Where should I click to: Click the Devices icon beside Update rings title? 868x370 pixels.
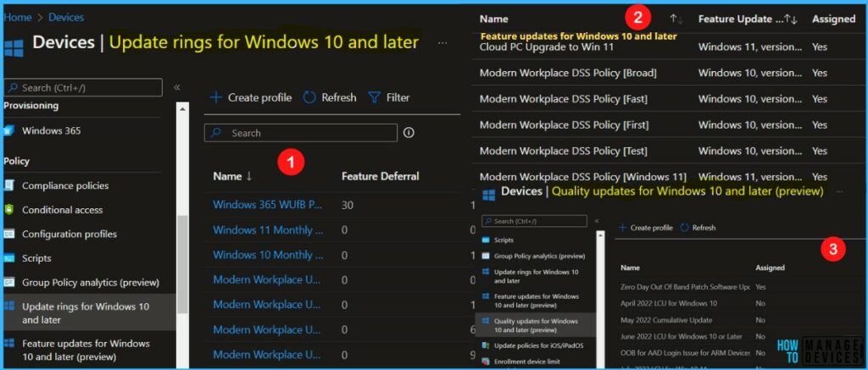(x=14, y=47)
